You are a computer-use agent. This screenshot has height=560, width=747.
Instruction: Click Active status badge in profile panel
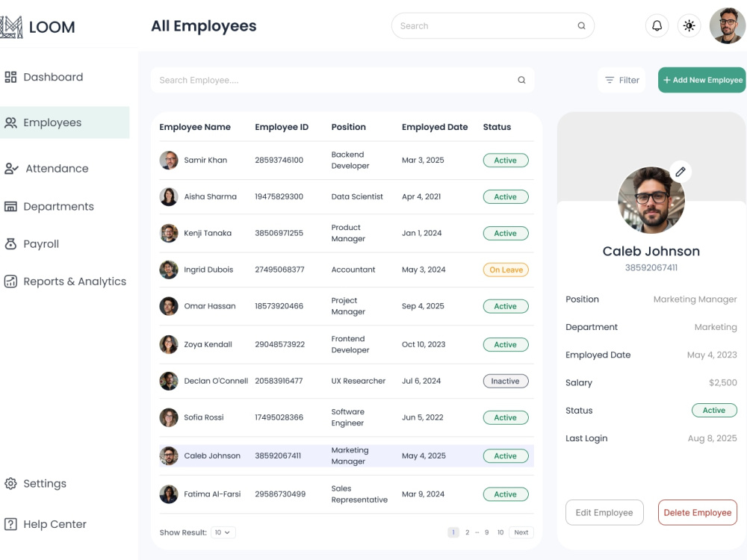click(714, 410)
